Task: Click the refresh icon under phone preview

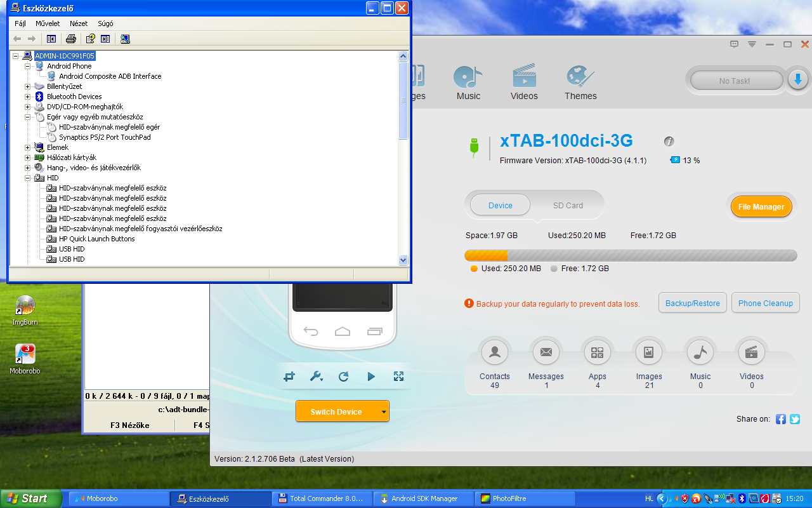Action: (343, 377)
